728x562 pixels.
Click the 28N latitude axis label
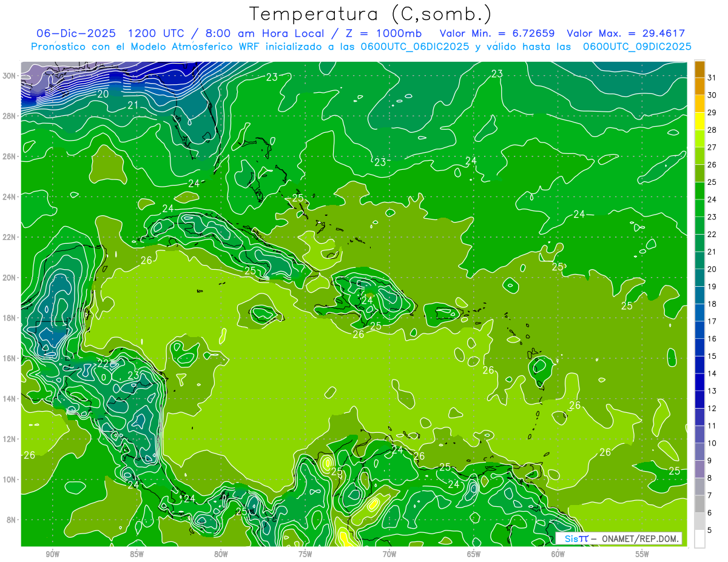coord(10,116)
